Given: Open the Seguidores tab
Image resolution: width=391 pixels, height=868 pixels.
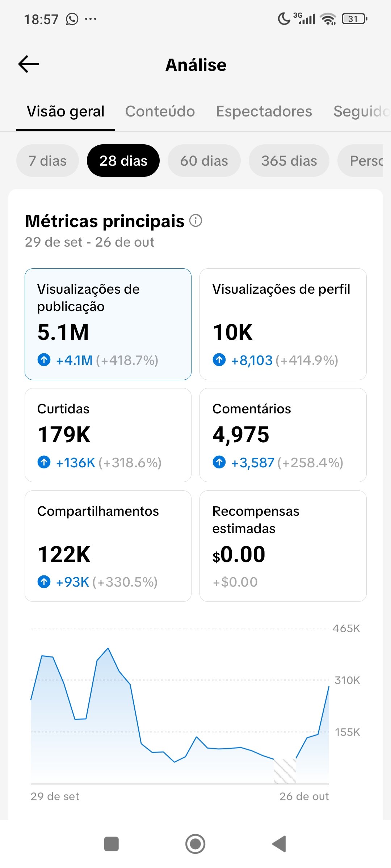Looking at the screenshot, I should point(361,111).
